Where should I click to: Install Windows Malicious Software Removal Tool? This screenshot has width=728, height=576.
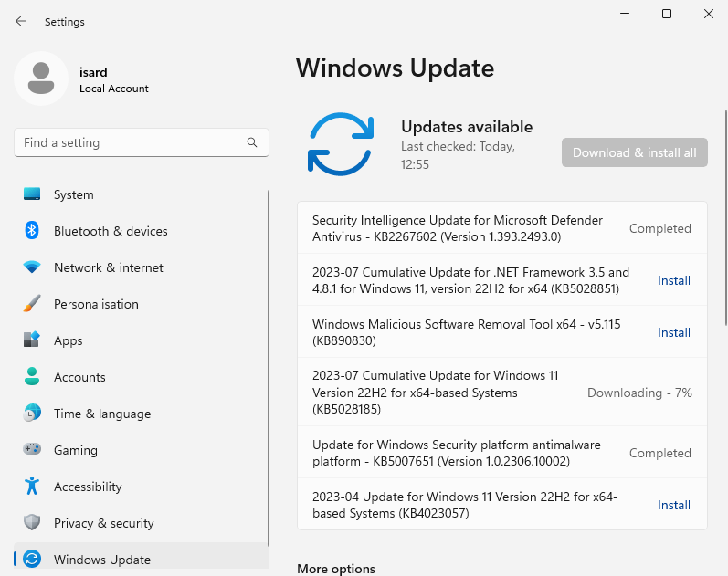click(x=674, y=332)
